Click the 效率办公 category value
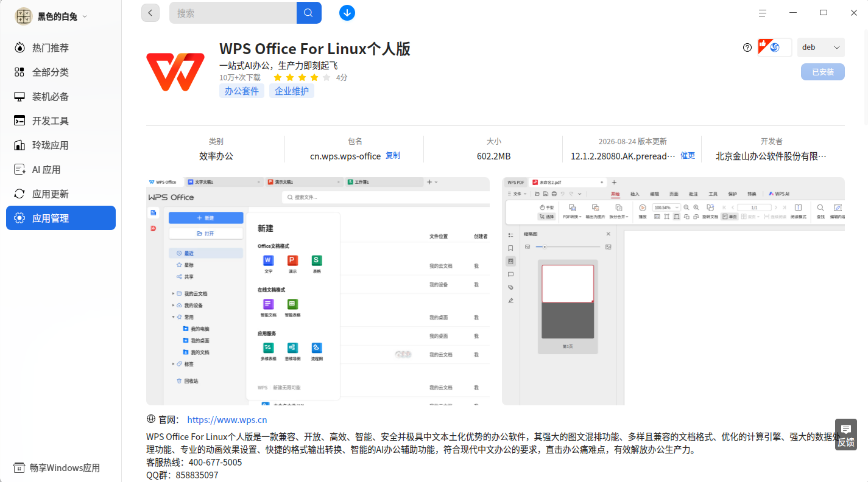This screenshot has width=868, height=482. pyautogui.click(x=216, y=156)
